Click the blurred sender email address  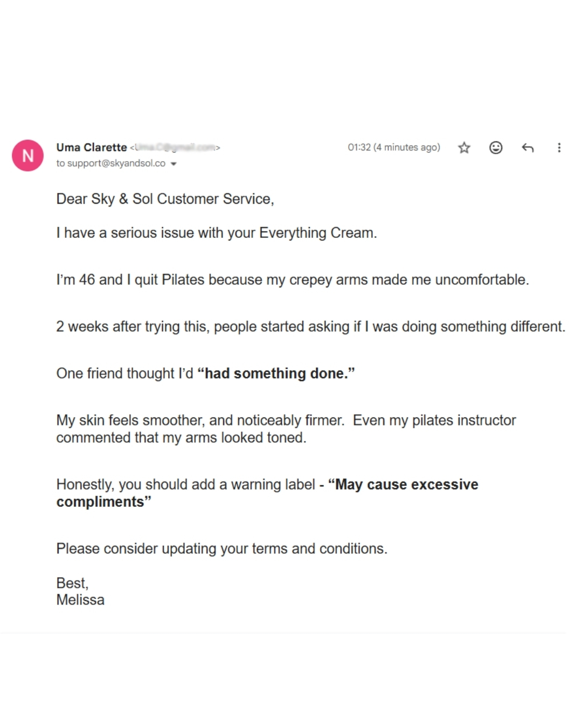[x=175, y=147]
